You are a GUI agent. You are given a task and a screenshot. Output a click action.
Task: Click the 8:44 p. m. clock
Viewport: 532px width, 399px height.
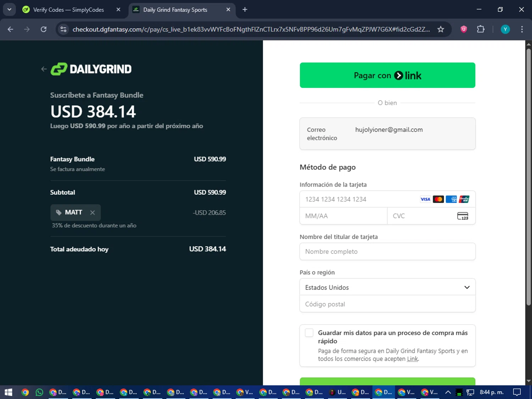pyautogui.click(x=492, y=392)
